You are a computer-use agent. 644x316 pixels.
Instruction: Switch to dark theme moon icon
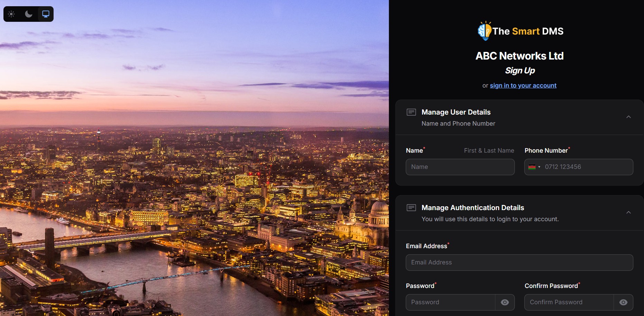pyautogui.click(x=29, y=14)
